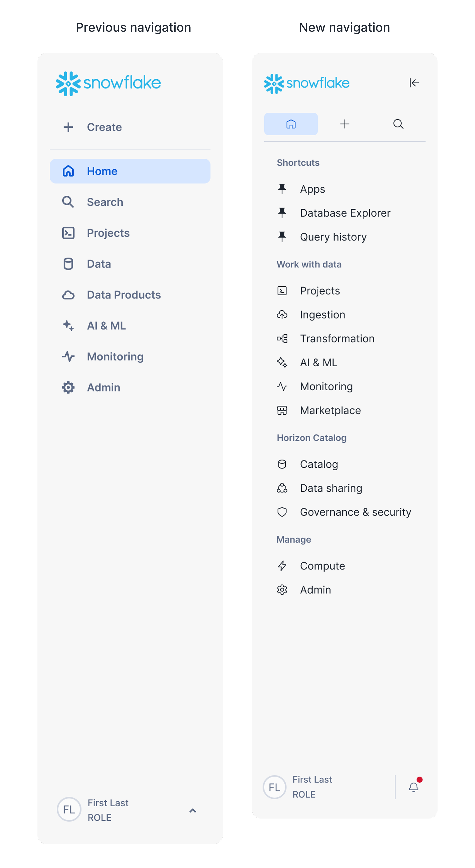Open Marketplace from Work with data section
The width and height of the screenshot is (475, 868).
click(330, 410)
